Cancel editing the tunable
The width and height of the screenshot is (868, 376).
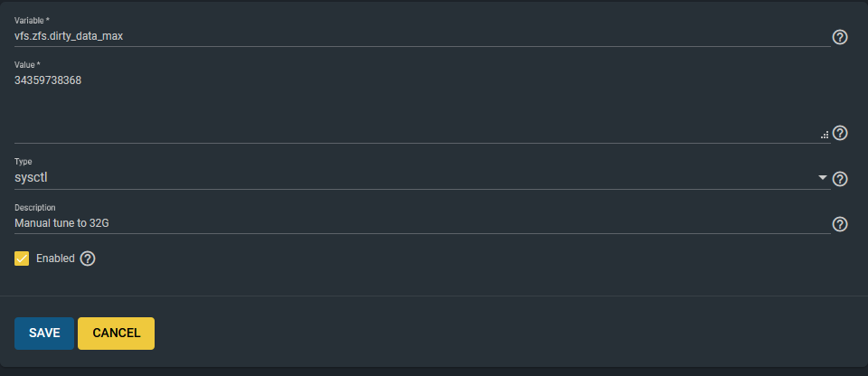[x=116, y=333]
